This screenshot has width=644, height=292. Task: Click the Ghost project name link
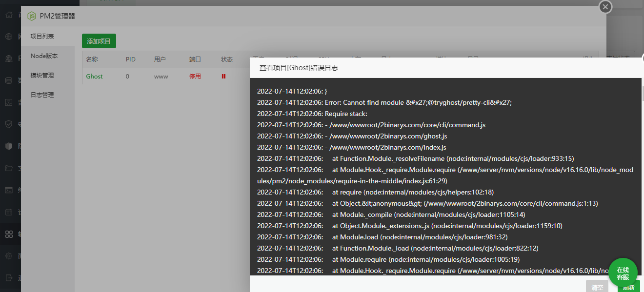[95, 77]
